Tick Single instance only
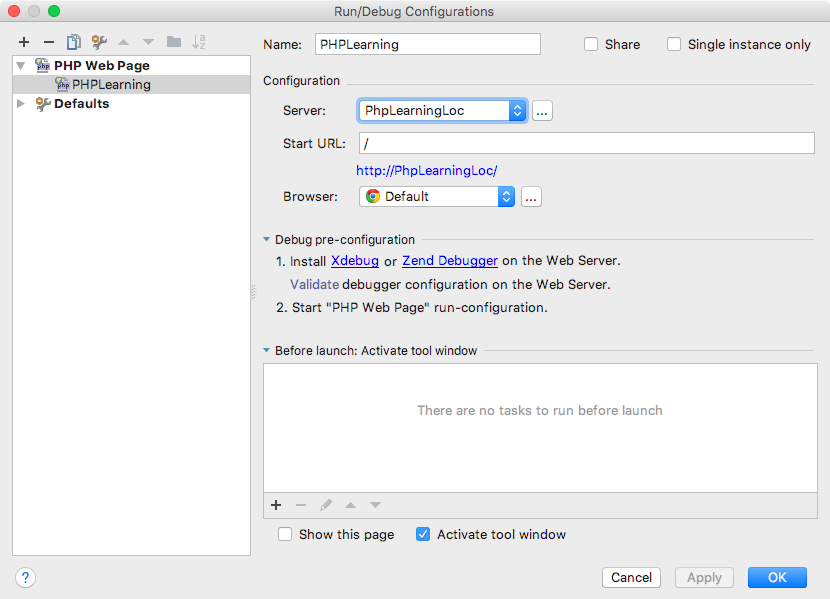 [x=674, y=44]
